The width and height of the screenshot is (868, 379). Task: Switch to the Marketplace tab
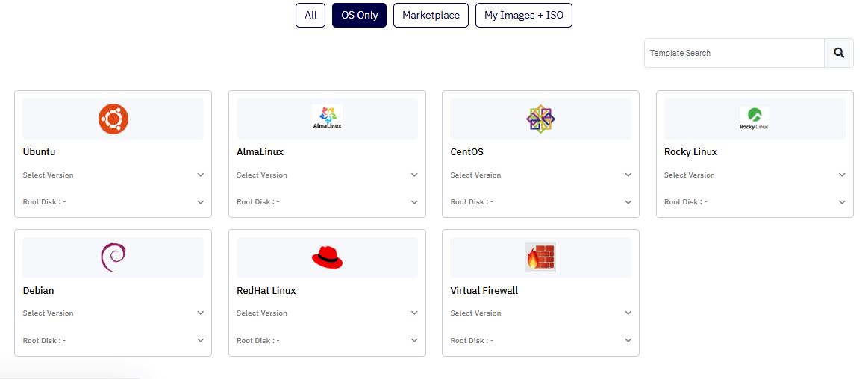pos(431,15)
